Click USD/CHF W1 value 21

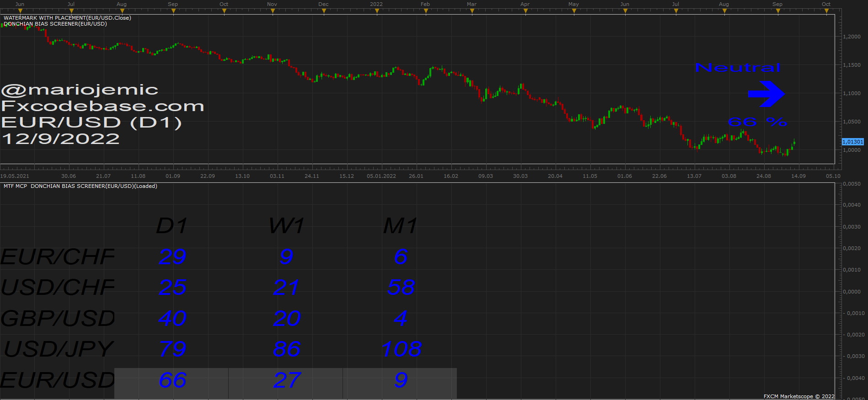point(286,288)
